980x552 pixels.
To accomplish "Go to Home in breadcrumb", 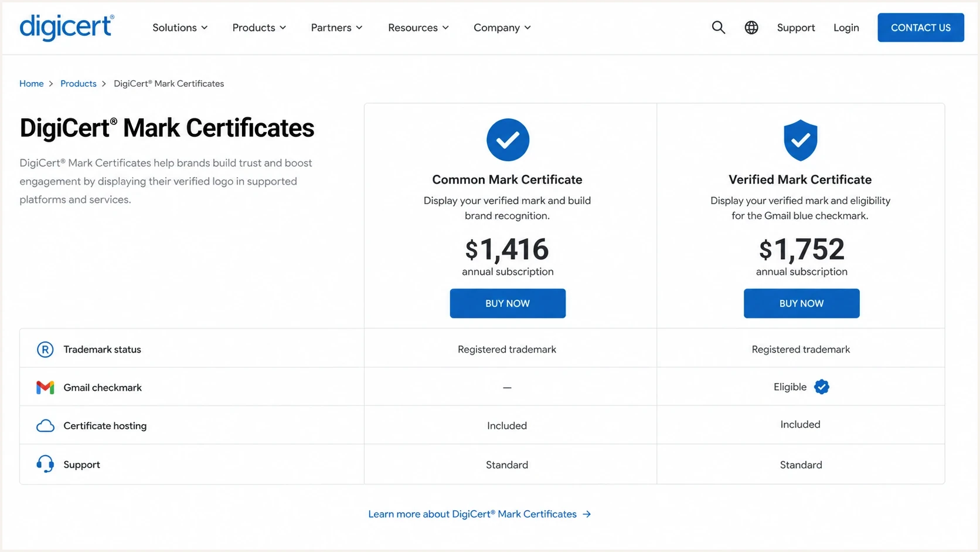I will [32, 84].
